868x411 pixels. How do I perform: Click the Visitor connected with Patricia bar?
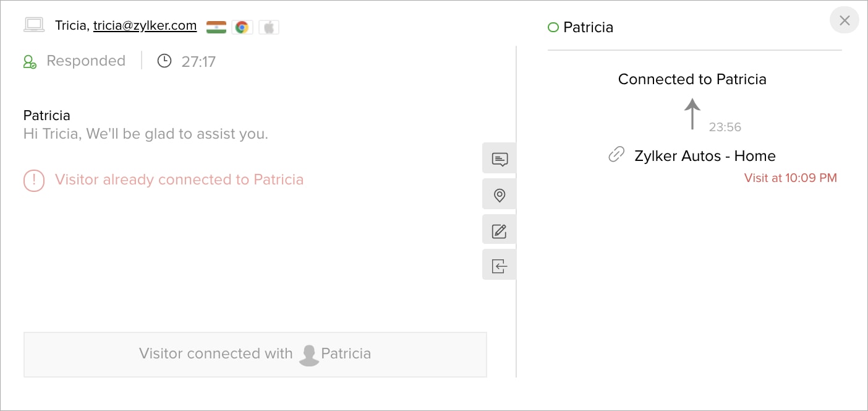[x=255, y=354]
